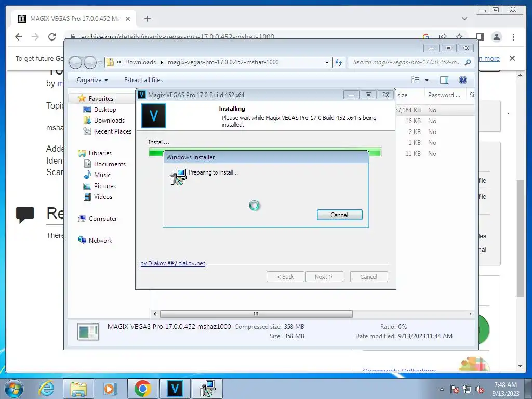Bookmark this page with star icon
The image size is (532, 399).
click(x=459, y=37)
